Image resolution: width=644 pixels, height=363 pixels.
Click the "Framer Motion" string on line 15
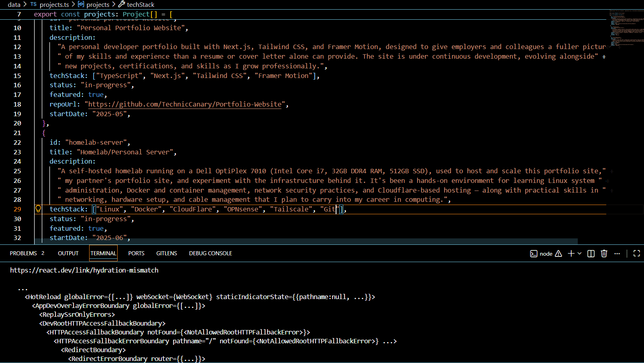283,76
